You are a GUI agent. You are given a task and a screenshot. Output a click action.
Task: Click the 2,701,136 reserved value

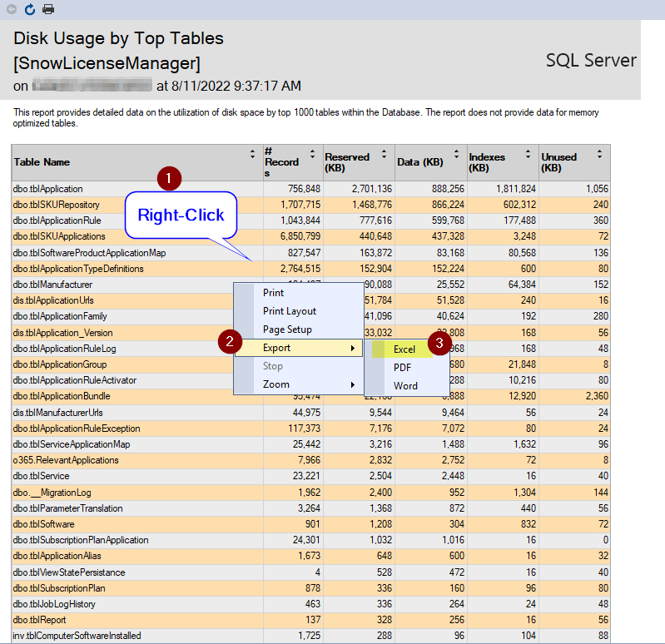tap(371, 189)
